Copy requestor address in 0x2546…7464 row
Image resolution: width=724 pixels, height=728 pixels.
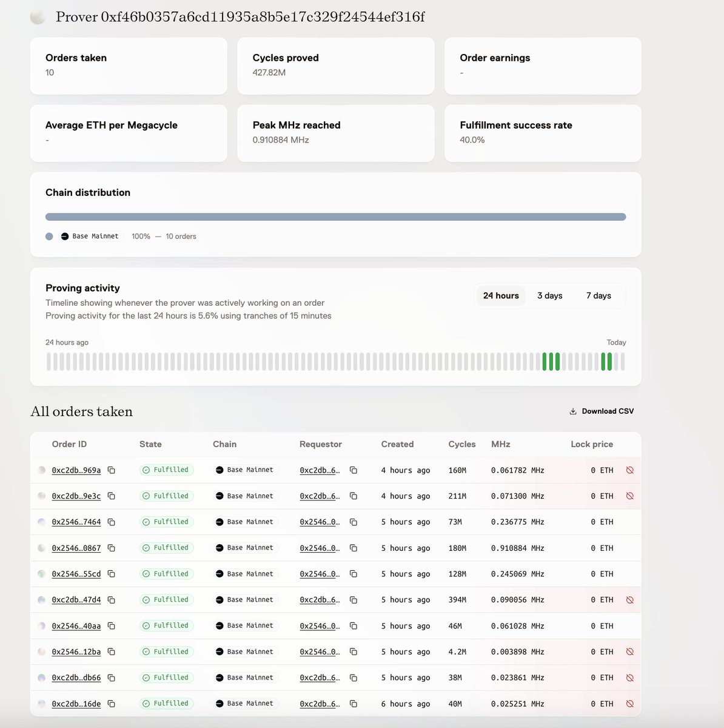(x=354, y=522)
